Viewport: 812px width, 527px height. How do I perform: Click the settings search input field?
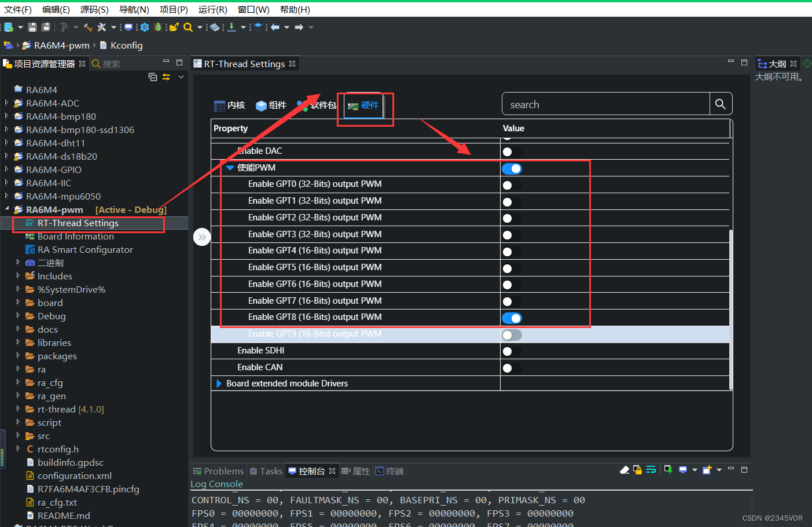pyautogui.click(x=606, y=104)
